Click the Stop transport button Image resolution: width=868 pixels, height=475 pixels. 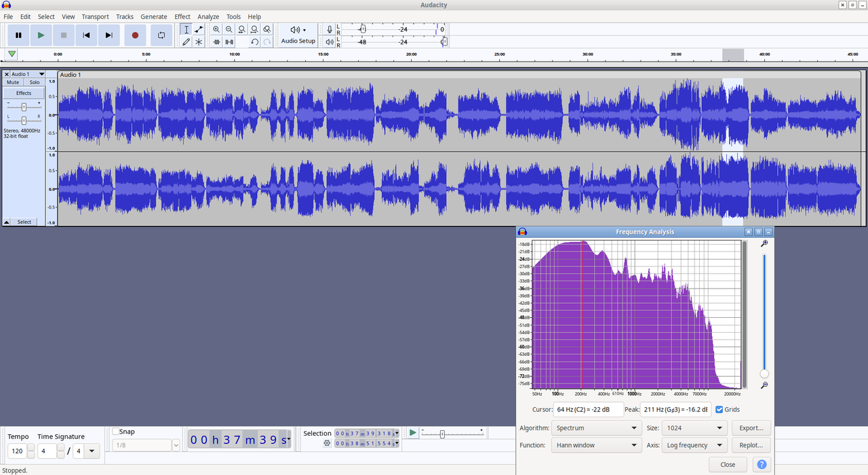pos(64,35)
